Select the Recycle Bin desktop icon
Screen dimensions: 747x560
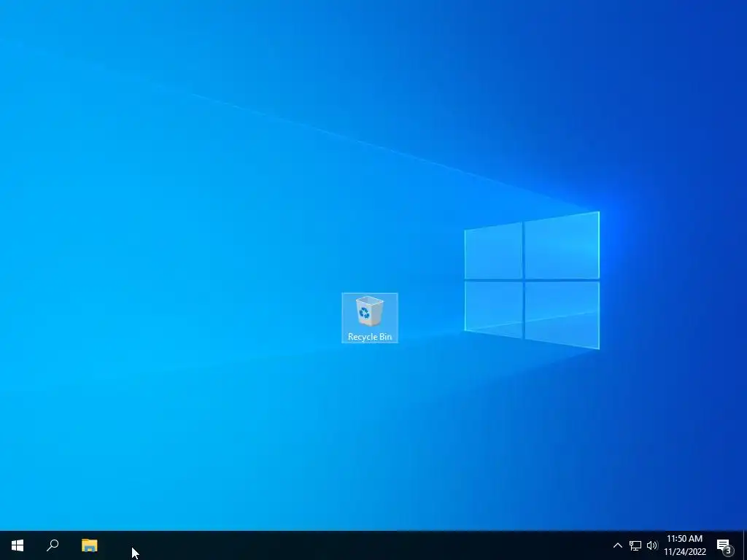[370, 318]
